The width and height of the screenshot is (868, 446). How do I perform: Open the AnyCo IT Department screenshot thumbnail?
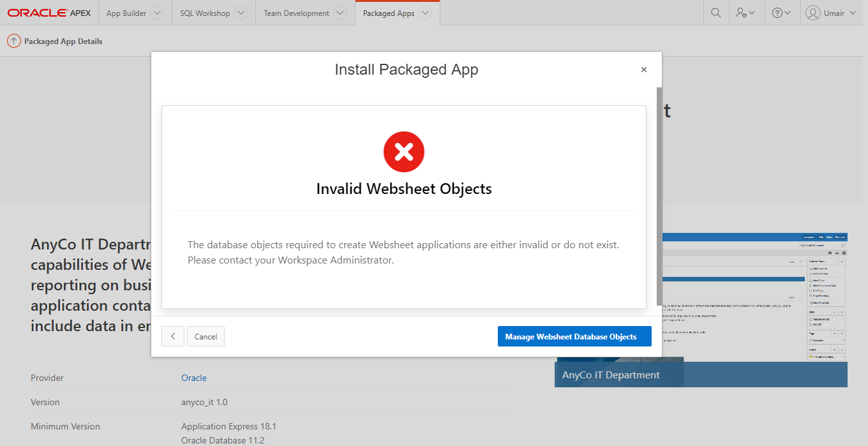[701, 309]
